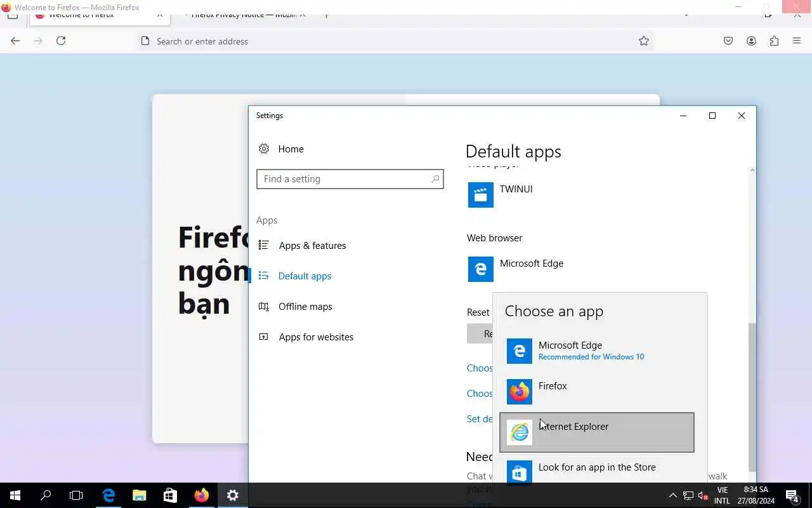
Task: Open Firefox extensions button
Action: (x=774, y=41)
